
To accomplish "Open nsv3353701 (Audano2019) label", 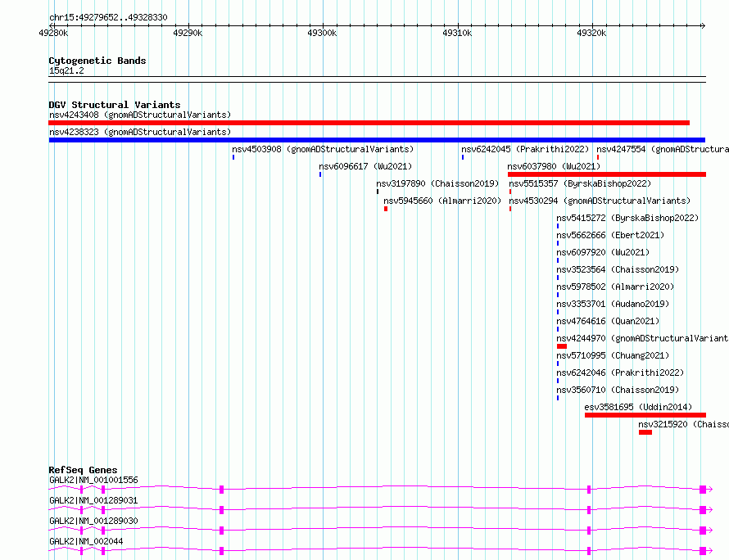I will click(613, 304).
